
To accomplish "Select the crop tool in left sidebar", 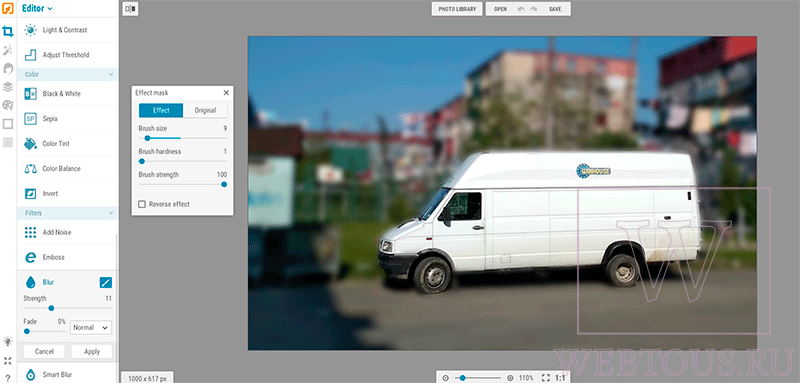I will pyautogui.click(x=8, y=32).
